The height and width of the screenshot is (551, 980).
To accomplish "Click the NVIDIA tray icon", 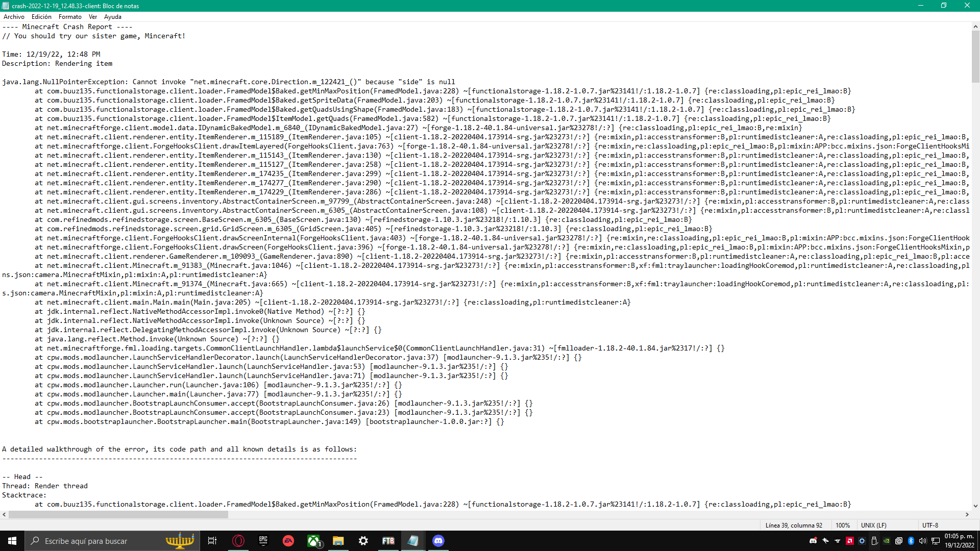I will [887, 541].
